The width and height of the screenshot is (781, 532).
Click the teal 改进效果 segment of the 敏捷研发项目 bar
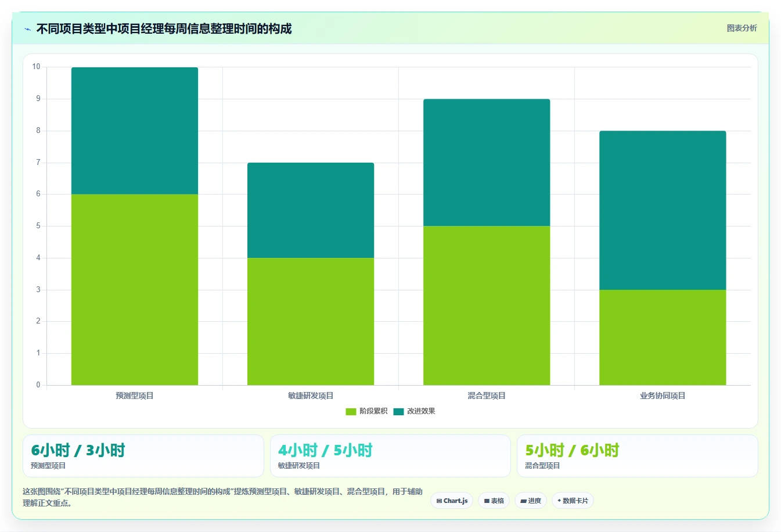tap(311, 210)
